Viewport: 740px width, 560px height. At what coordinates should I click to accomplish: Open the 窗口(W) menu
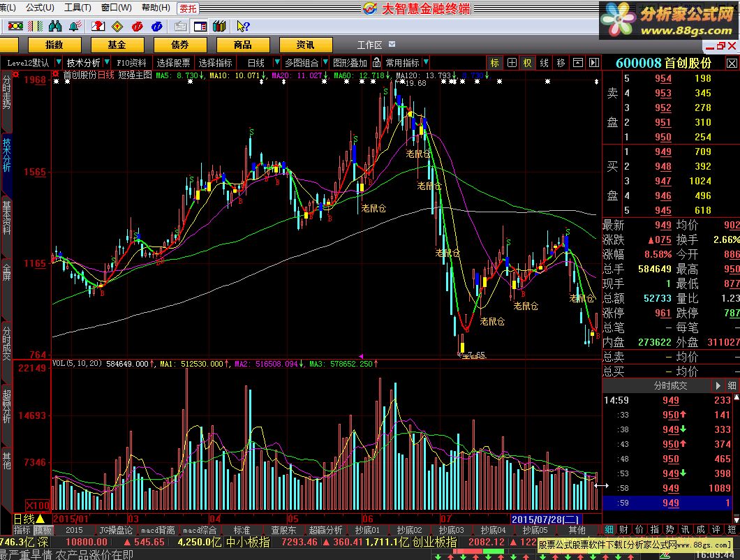coord(116,8)
